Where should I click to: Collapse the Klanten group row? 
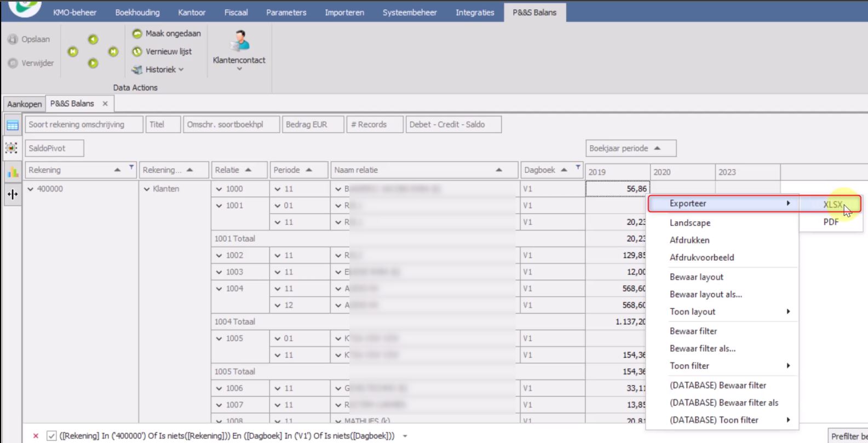click(147, 189)
